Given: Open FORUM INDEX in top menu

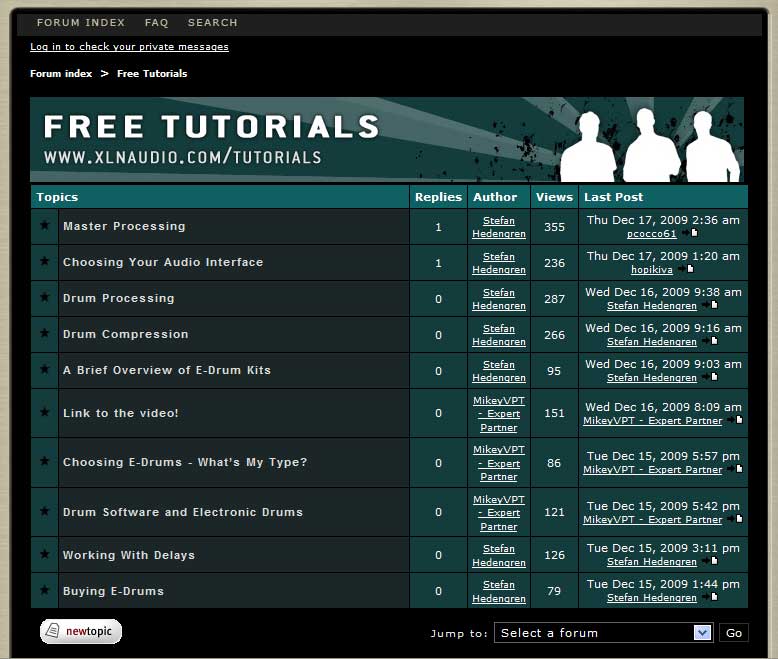Looking at the screenshot, I should (81, 22).
